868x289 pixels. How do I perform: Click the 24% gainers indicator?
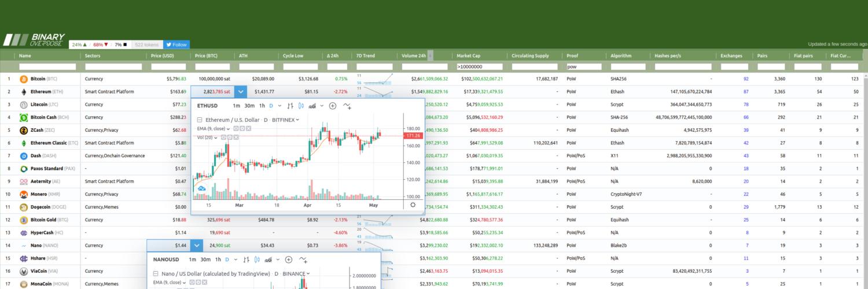pyautogui.click(x=79, y=45)
